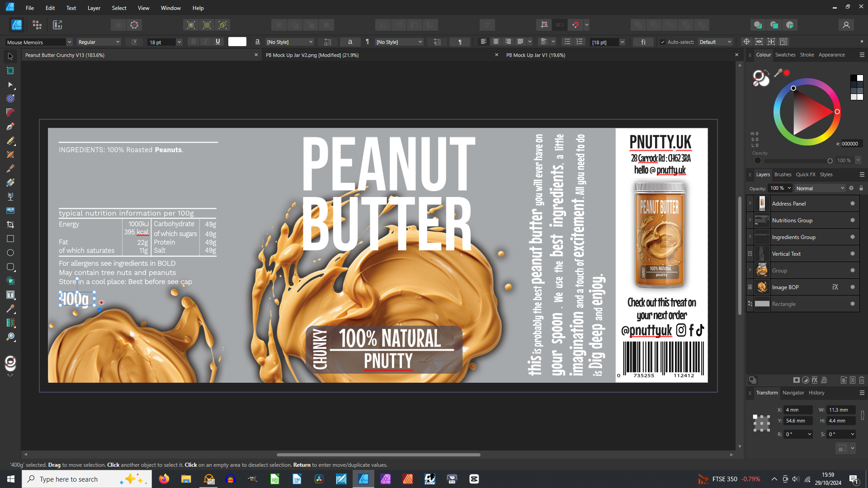868x488 pixels.
Task: Hide the Rectangle layer
Action: [x=853, y=304]
